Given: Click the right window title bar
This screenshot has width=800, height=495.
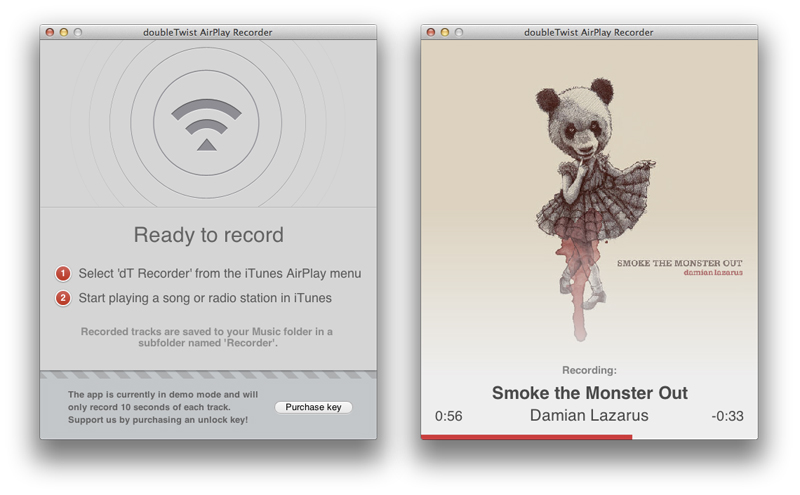Looking at the screenshot, I should (x=589, y=32).
